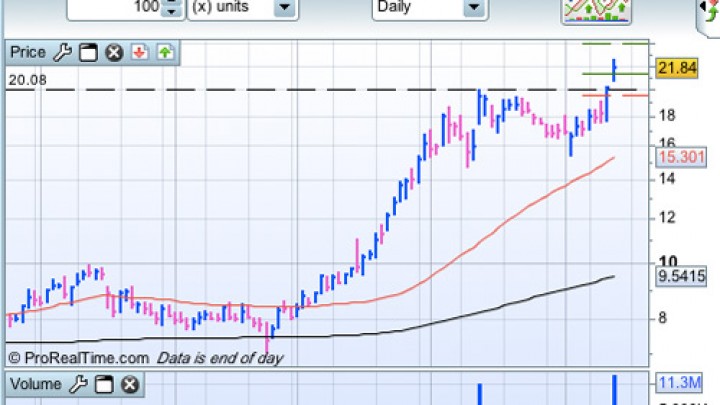Click the 15.301 moving average value label
Image resolution: width=720 pixels, height=405 pixels.
pos(681,157)
